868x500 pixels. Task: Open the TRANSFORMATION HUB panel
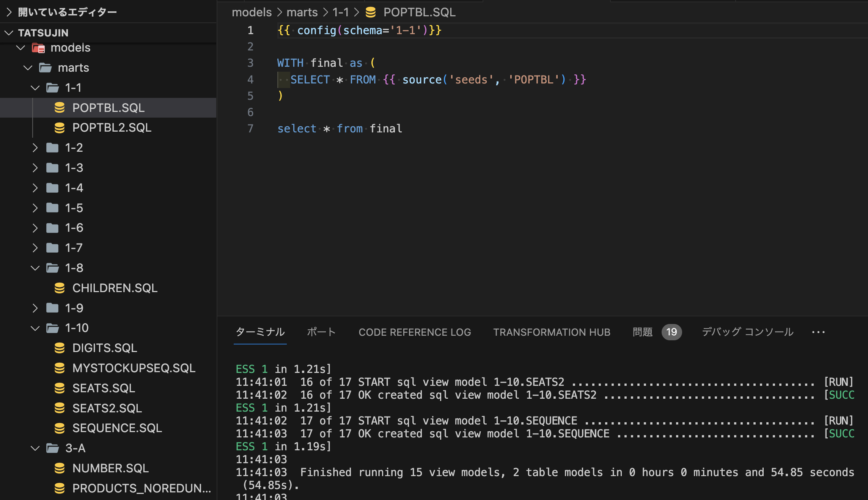[x=552, y=332]
